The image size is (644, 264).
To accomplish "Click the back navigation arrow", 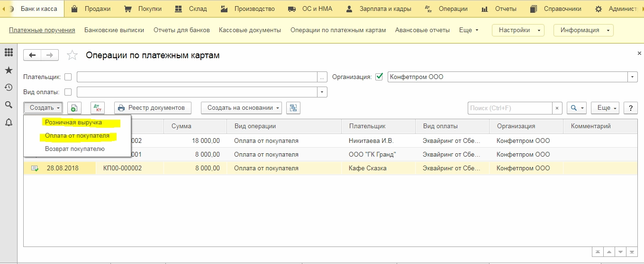I will click(32, 55).
